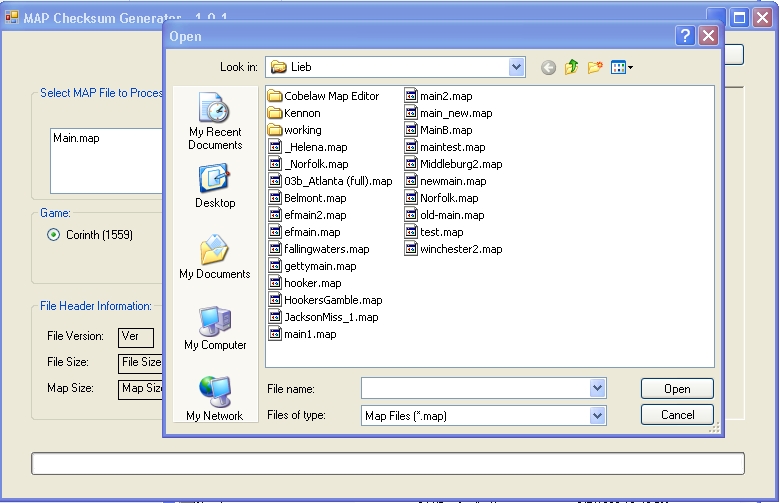Click Main.map in MAP Checksum Generator list
Image resolution: width=780 pixels, height=503 pixels.
(77, 138)
